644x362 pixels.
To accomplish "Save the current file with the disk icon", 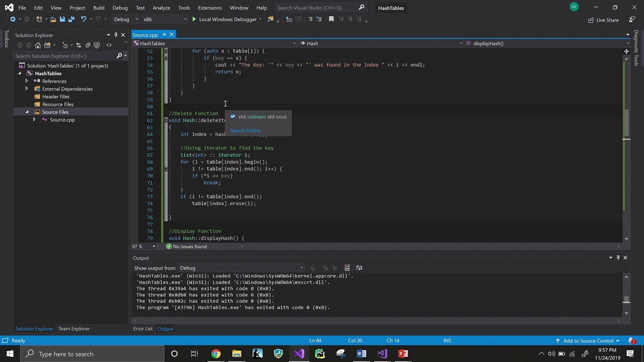I will coord(62,19).
